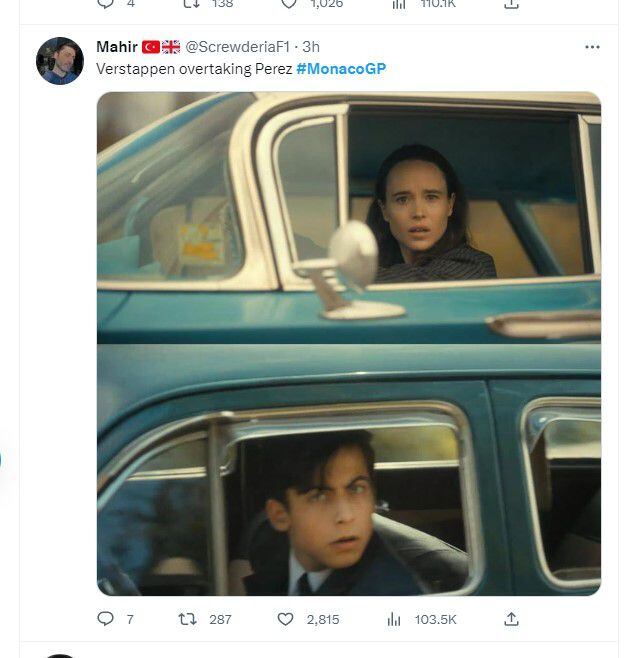View analytics for the 103.5K views tweet
Viewport: 635px width, 658px height.
(x=394, y=620)
